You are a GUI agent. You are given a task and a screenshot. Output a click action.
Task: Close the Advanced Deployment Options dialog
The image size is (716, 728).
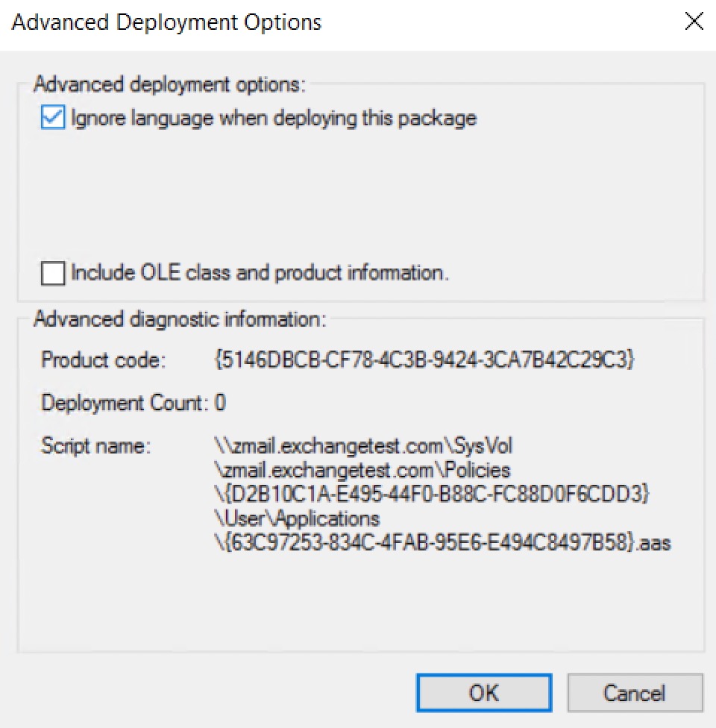point(694,22)
